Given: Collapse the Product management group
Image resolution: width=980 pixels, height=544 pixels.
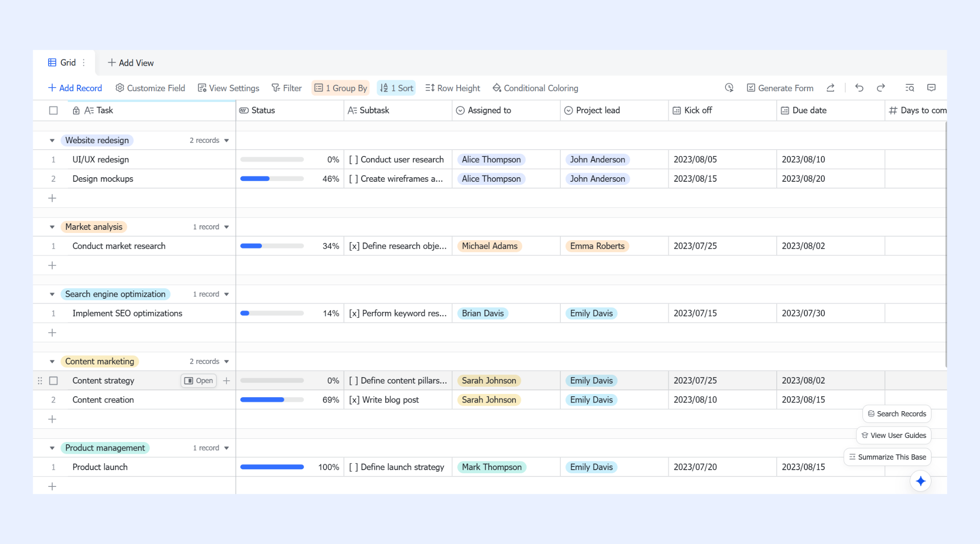Looking at the screenshot, I should (52, 448).
